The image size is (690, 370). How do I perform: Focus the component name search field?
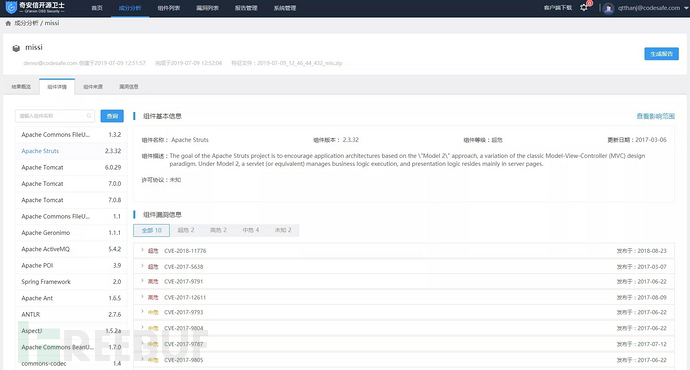click(55, 116)
